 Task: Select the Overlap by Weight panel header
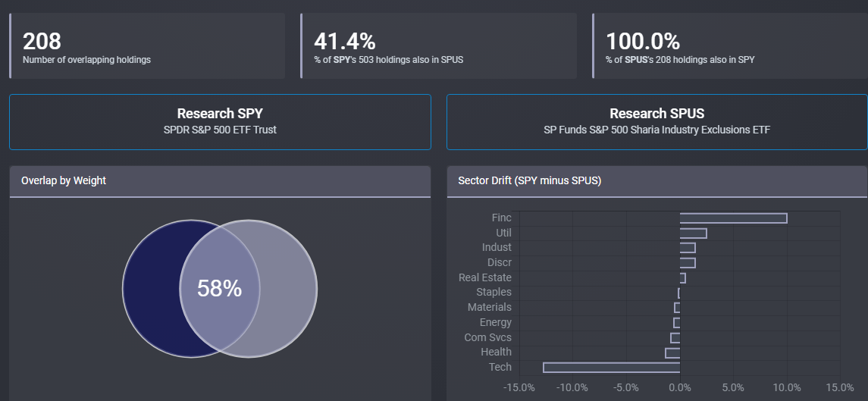(x=220, y=181)
